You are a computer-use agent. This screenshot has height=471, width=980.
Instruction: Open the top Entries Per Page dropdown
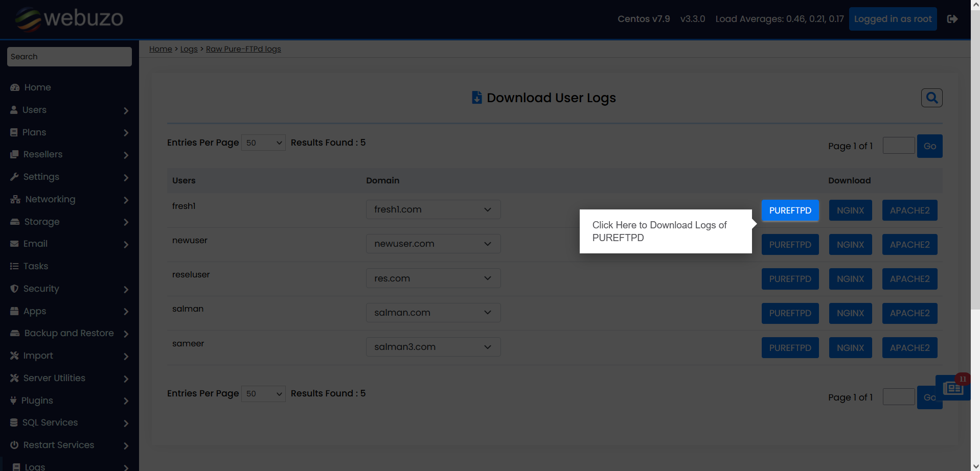pos(263,143)
